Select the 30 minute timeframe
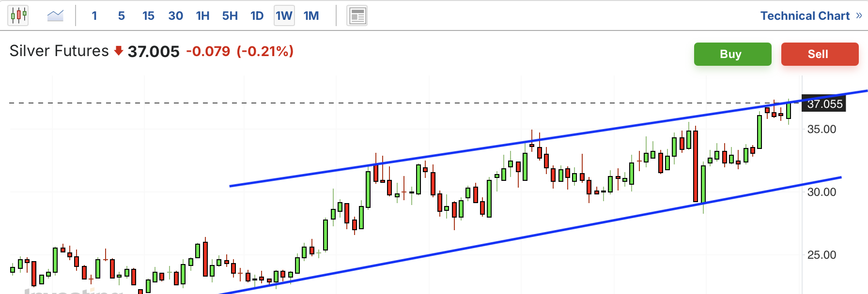 point(175,16)
